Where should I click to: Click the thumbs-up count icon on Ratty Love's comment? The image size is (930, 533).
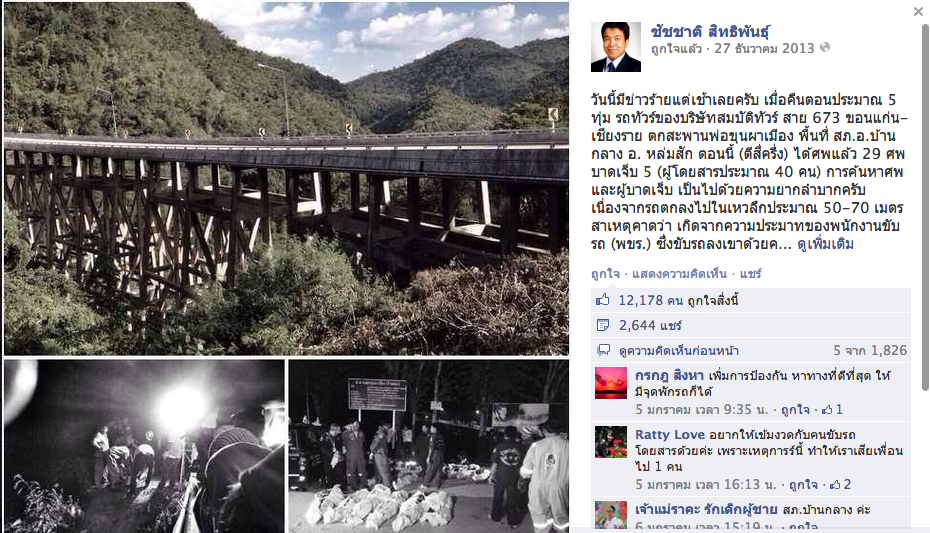click(835, 484)
